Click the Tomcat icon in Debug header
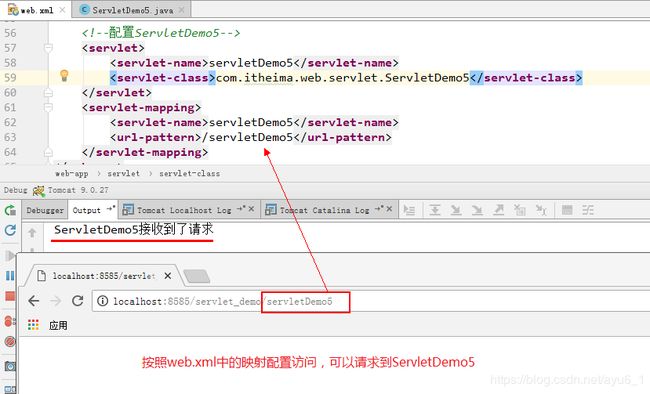This screenshot has width=650, height=394. pyautogui.click(x=39, y=191)
